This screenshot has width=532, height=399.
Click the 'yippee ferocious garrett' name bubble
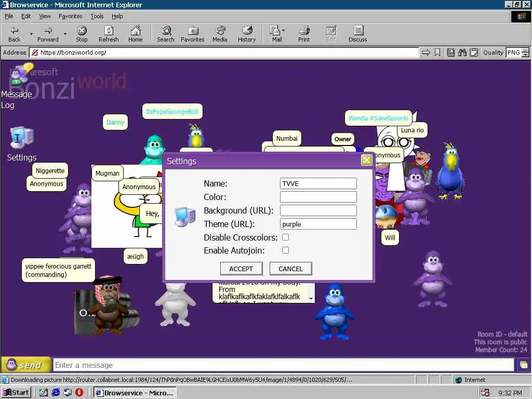click(58, 270)
